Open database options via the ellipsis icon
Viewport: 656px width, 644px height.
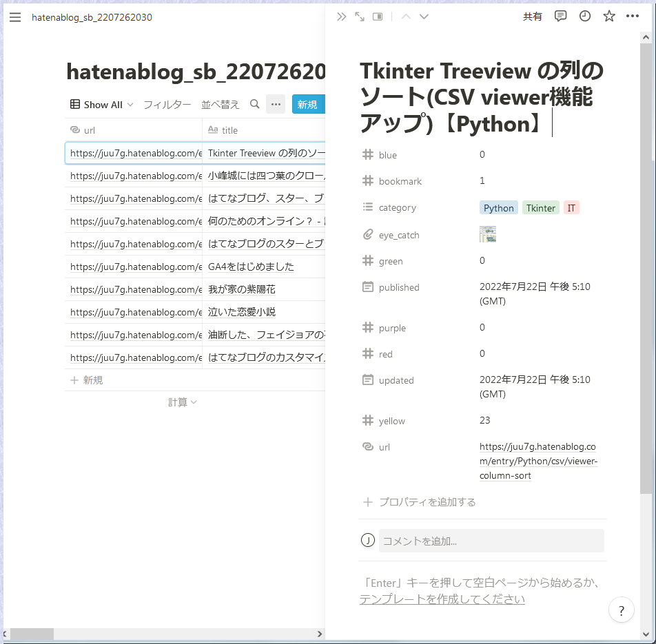[275, 104]
